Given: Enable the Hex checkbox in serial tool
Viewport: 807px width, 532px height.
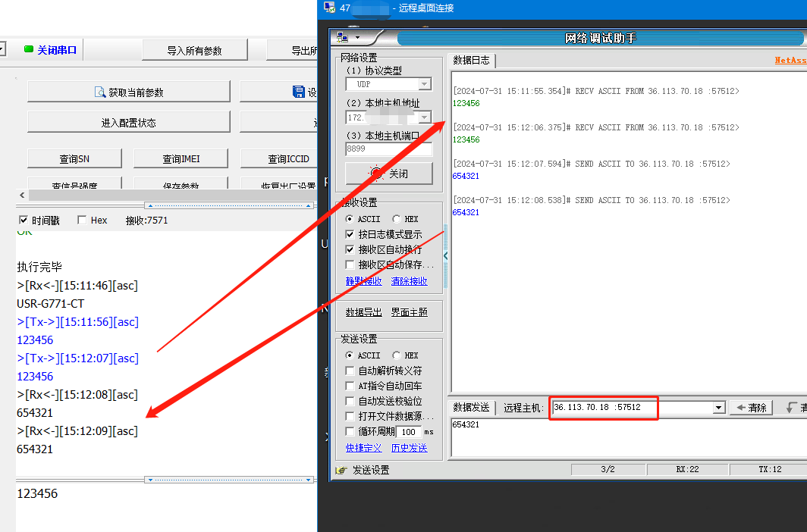Looking at the screenshot, I should click(x=81, y=220).
